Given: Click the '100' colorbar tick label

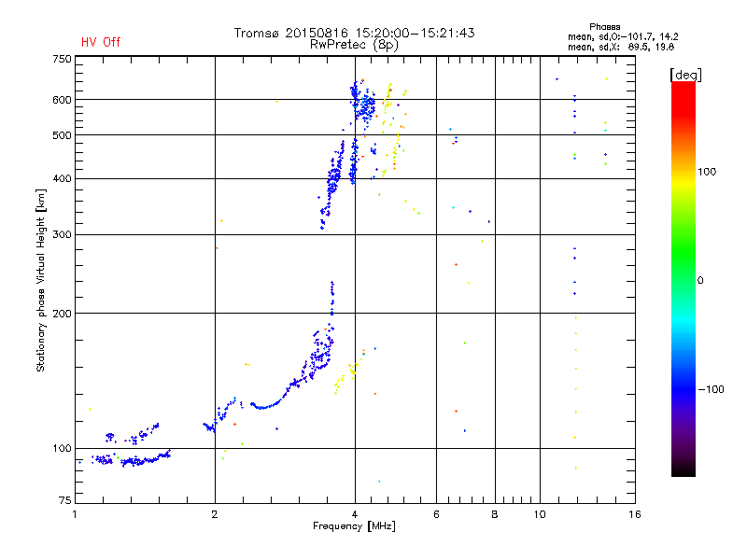Looking at the screenshot, I should pyautogui.click(x=707, y=172).
